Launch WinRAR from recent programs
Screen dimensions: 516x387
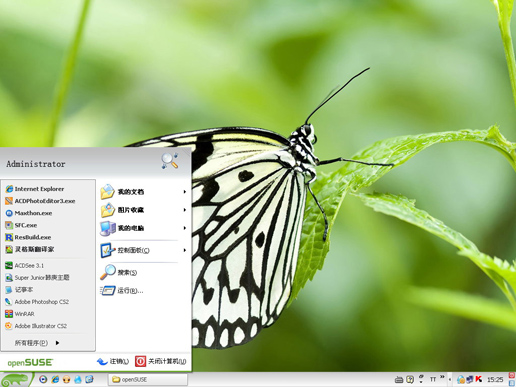point(20,314)
